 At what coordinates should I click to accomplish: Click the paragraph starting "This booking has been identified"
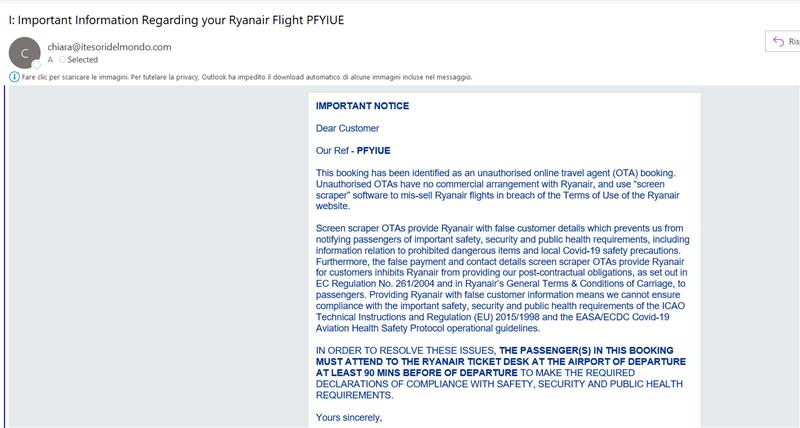point(498,190)
